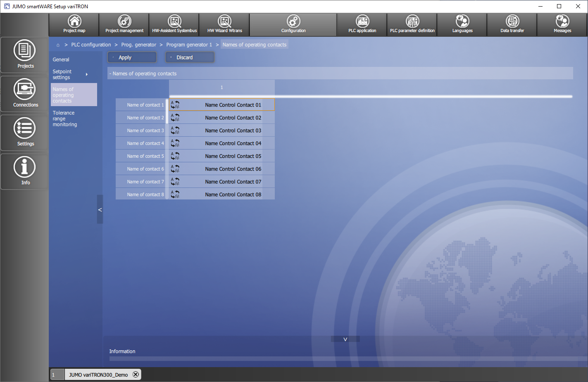Open Project management from the toolbar

click(x=124, y=24)
